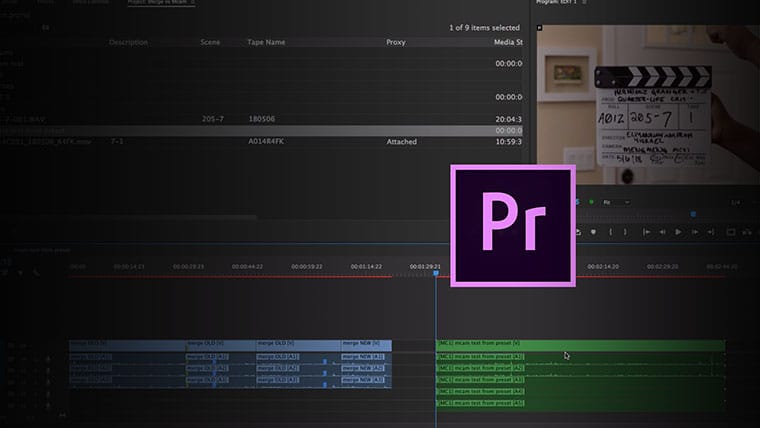Click the Proxy column header
This screenshot has height=428, width=760.
click(x=396, y=42)
